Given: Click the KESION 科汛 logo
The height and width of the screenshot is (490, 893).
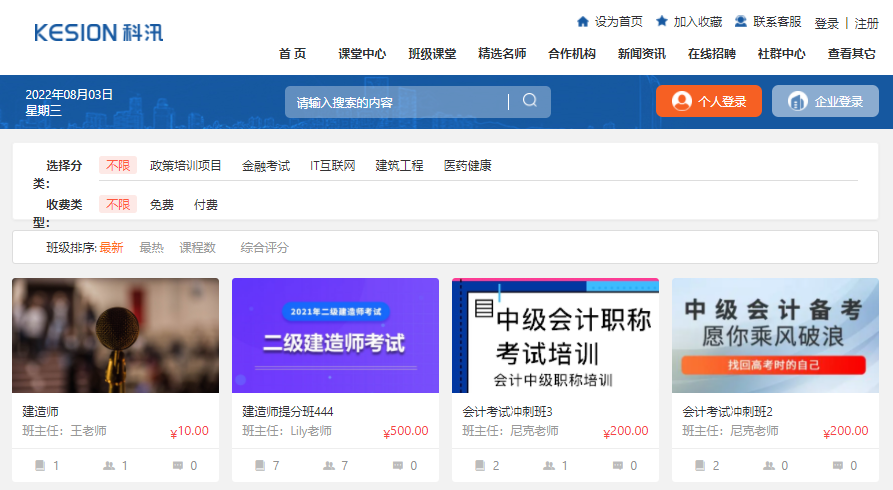Looking at the screenshot, I should tap(98, 32).
